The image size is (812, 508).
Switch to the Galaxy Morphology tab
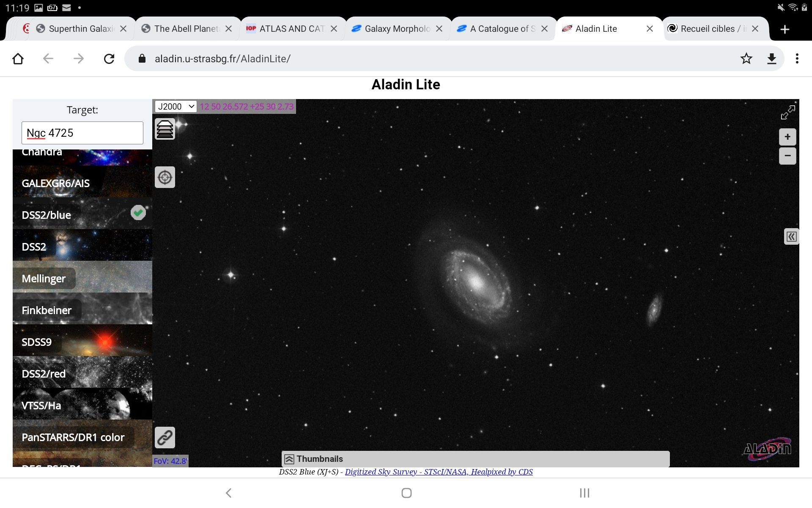398,29
